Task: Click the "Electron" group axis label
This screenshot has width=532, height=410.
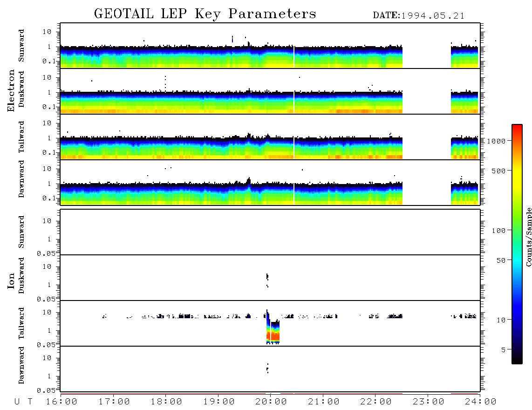Action: 11,90
